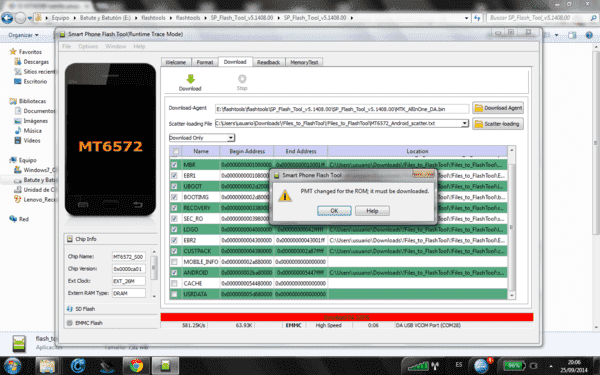Click the Extern RAM Type field

pos(129,293)
